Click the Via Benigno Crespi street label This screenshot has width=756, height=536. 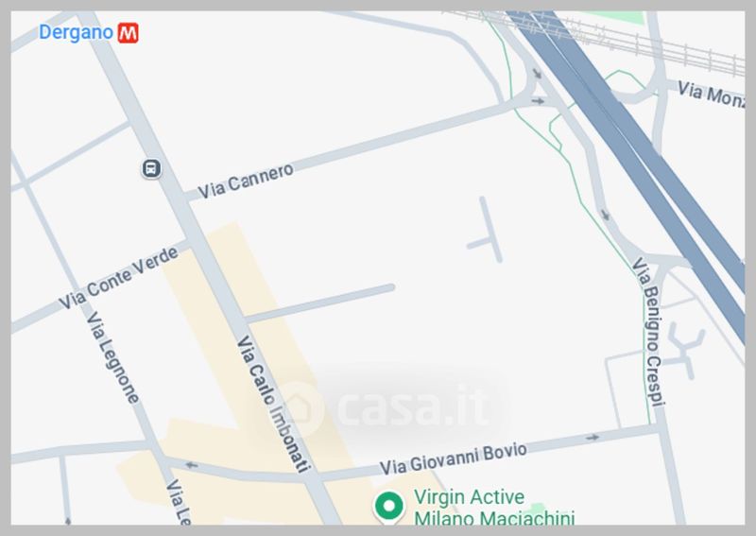coord(649,332)
